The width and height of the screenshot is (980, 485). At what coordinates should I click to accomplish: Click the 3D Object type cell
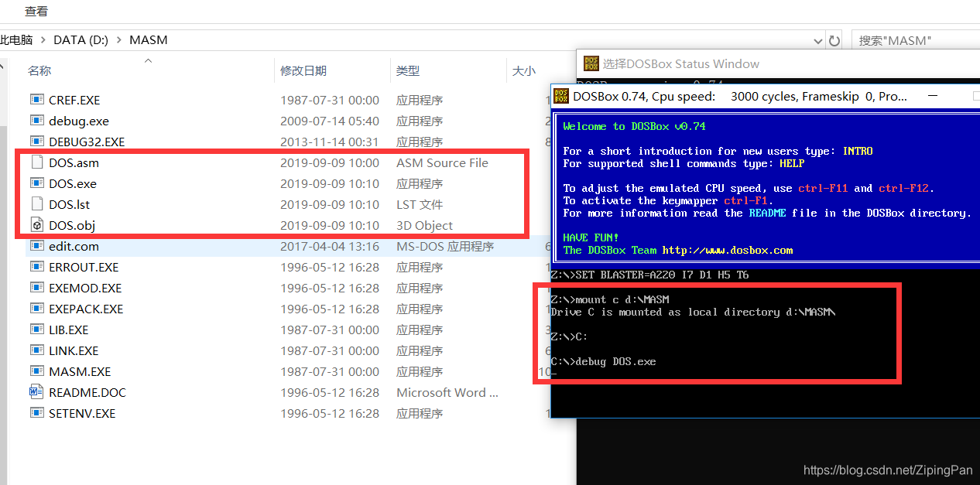tap(425, 225)
